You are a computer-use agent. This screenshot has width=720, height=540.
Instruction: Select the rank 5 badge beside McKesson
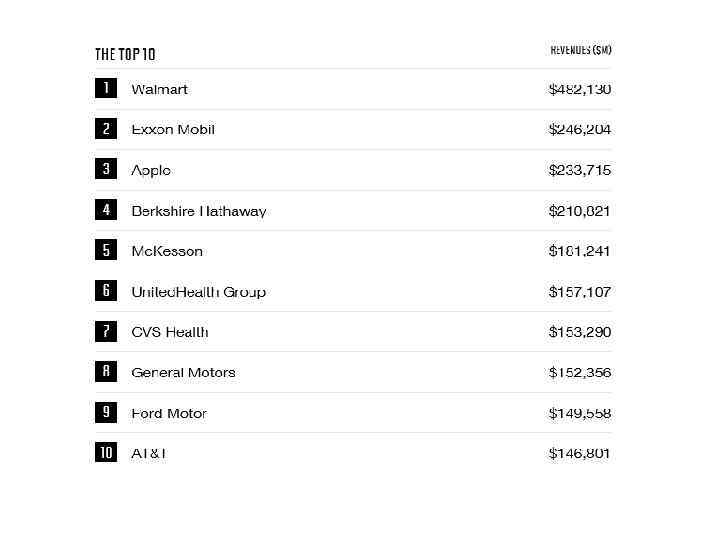tap(105, 251)
